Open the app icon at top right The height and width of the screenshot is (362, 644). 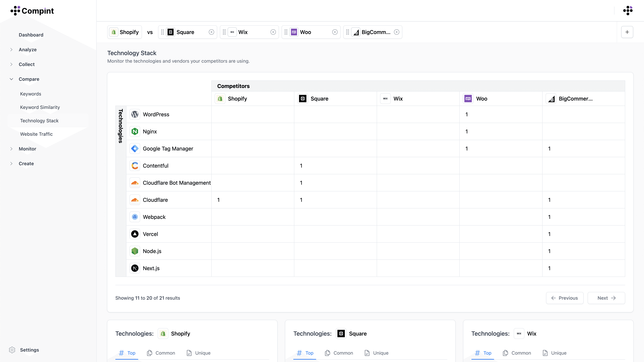(628, 11)
